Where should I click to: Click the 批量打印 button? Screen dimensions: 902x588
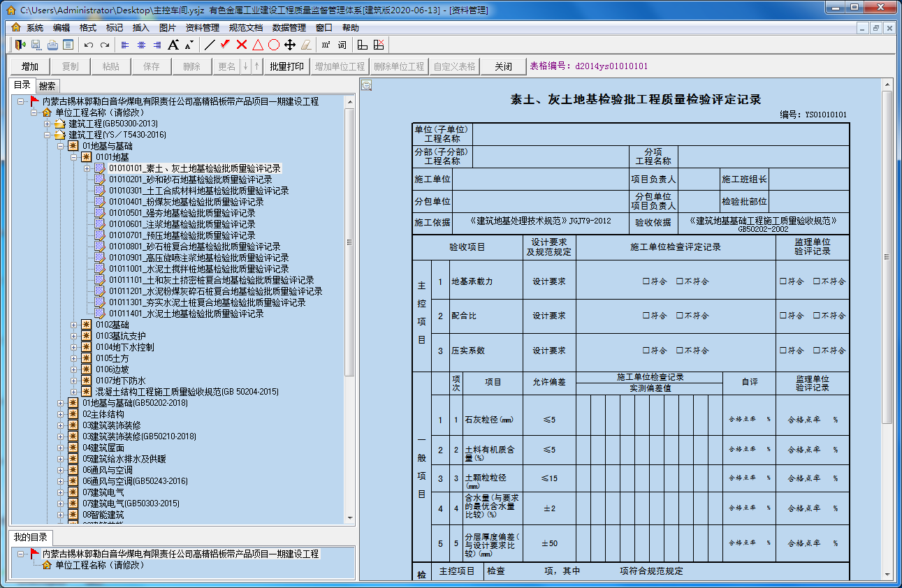click(x=285, y=66)
